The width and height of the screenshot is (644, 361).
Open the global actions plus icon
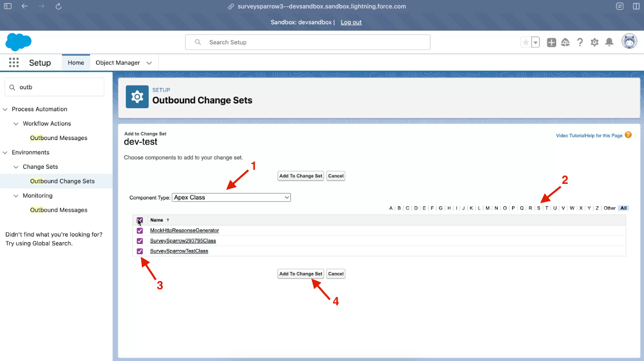click(x=551, y=42)
